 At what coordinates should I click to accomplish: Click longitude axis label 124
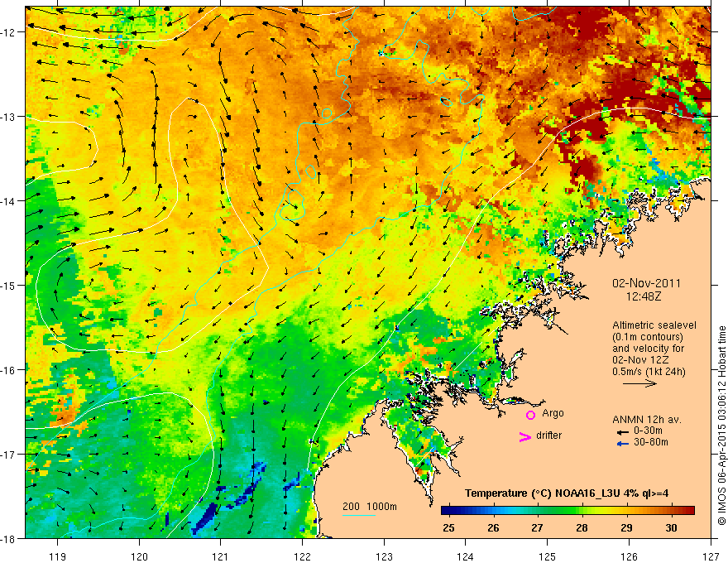(466, 556)
